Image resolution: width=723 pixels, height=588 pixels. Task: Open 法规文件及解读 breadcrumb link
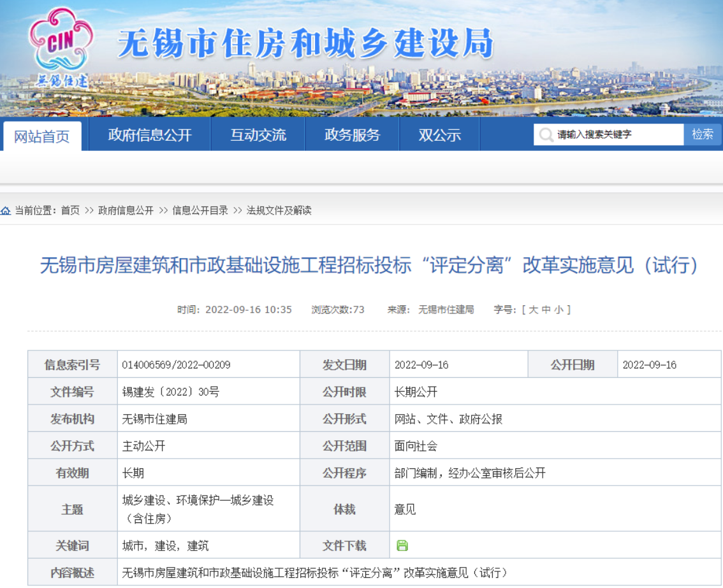pyautogui.click(x=279, y=210)
